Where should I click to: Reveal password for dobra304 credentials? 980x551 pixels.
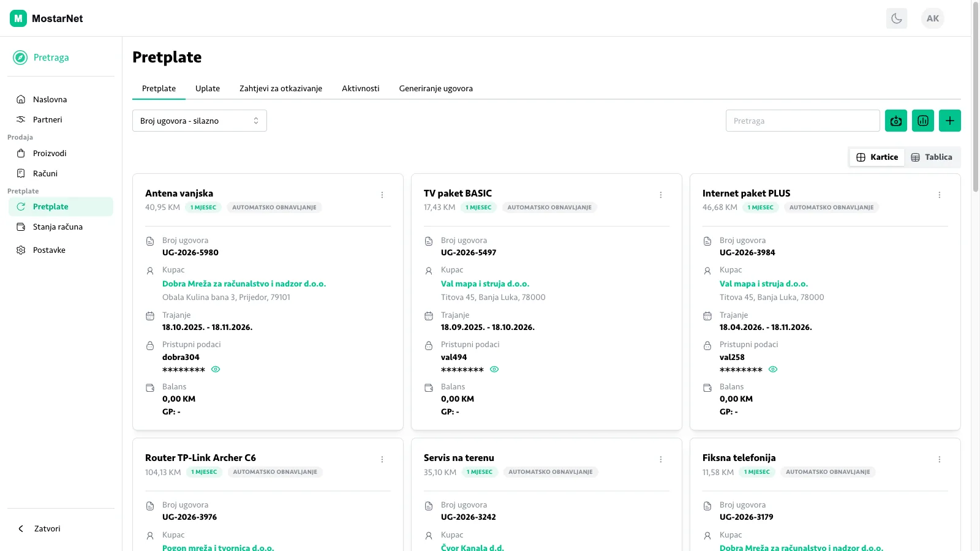216,369
